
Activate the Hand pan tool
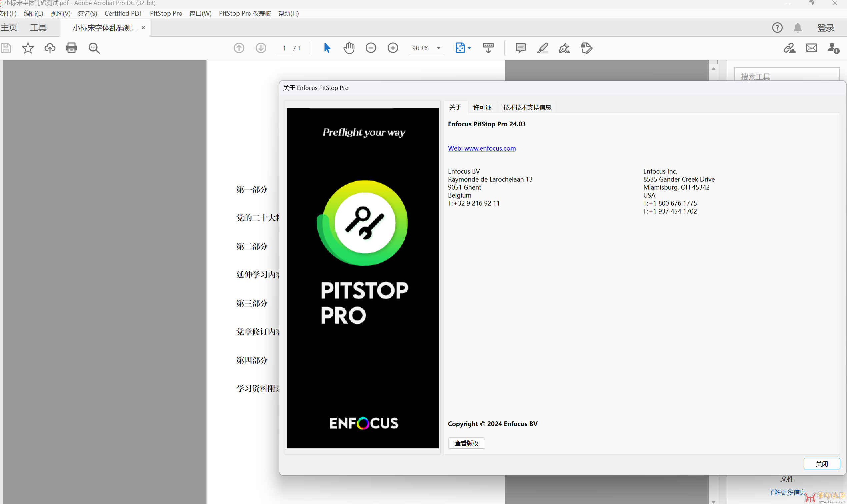[x=349, y=48]
